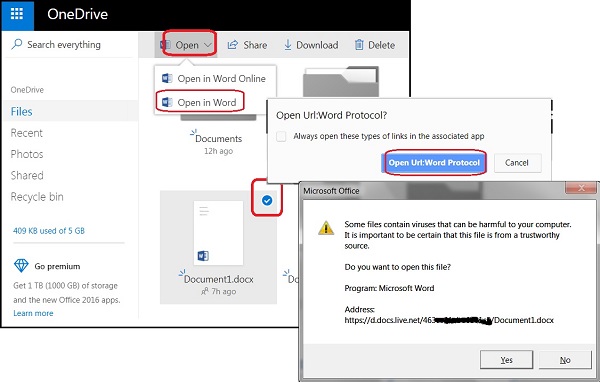600x382 pixels.
Task: Open Photos in sidebar
Action: [x=27, y=154]
